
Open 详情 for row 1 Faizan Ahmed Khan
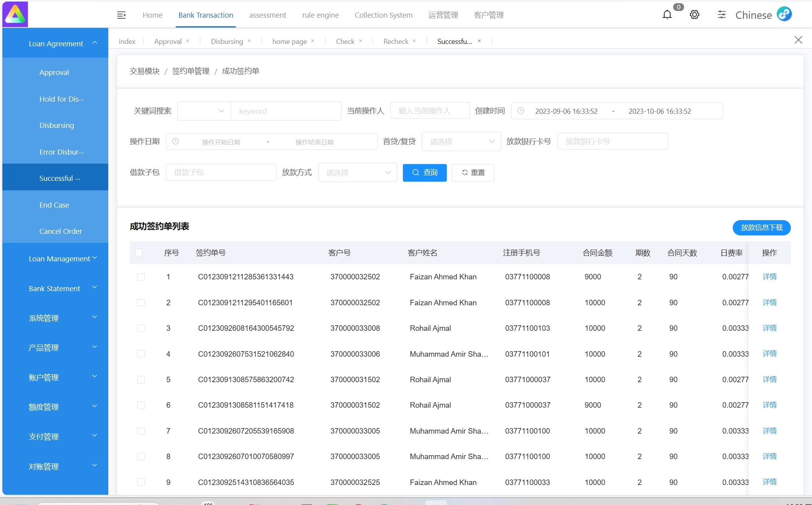769,277
